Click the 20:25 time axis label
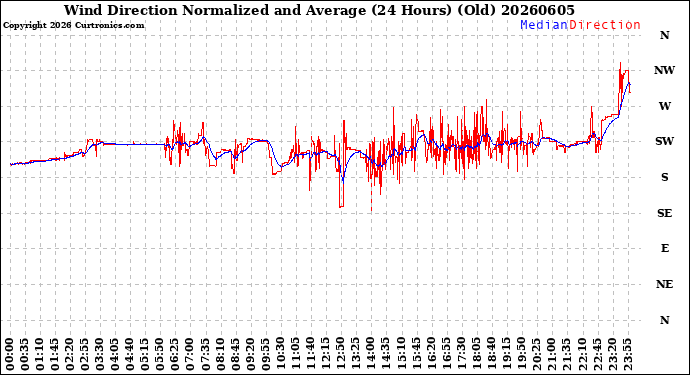 (536, 354)
